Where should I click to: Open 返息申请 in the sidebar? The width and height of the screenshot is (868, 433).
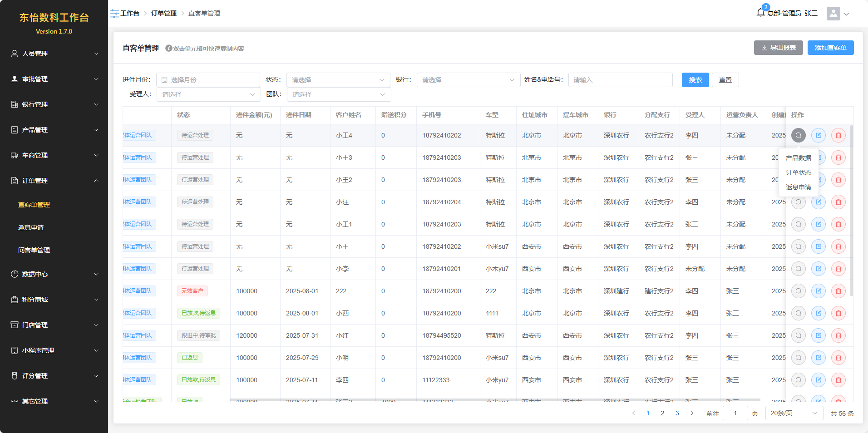31,227
